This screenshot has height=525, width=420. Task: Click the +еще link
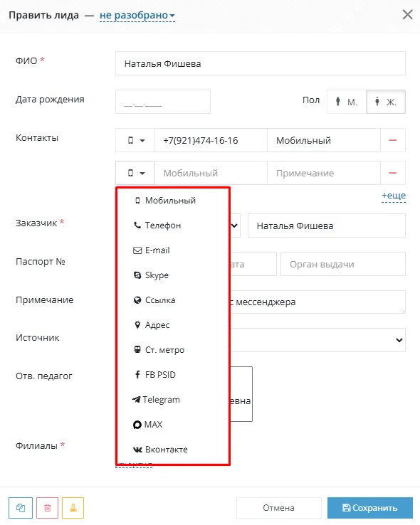(x=394, y=196)
